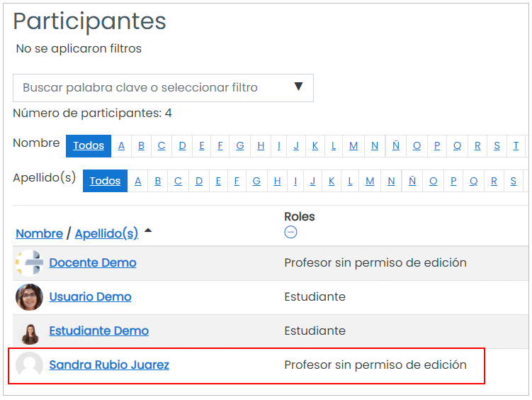
Task: Filter Apellido(s) by letter R
Action: [x=494, y=181]
